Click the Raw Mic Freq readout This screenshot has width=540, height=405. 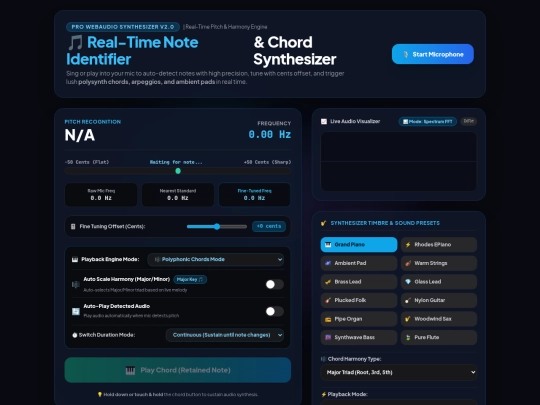[101, 195]
